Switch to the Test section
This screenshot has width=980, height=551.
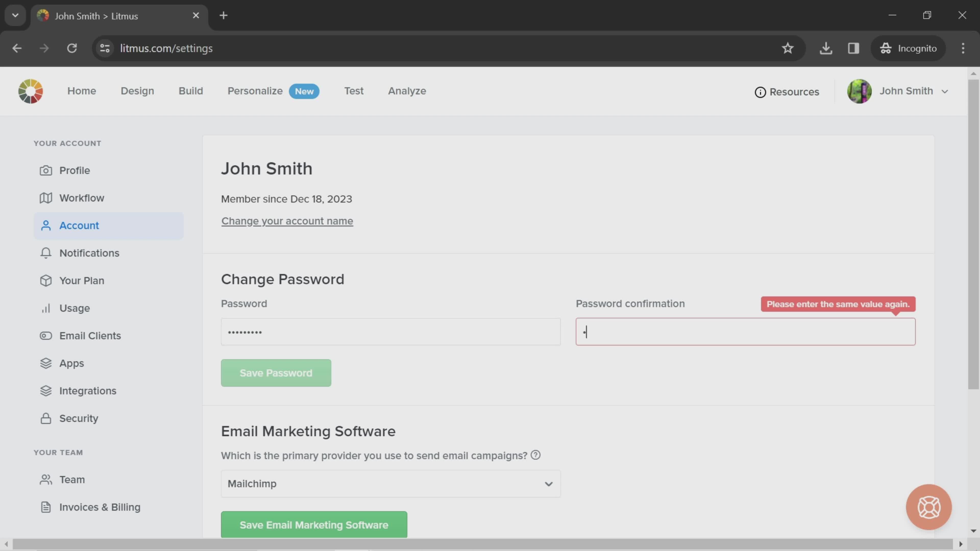(354, 91)
